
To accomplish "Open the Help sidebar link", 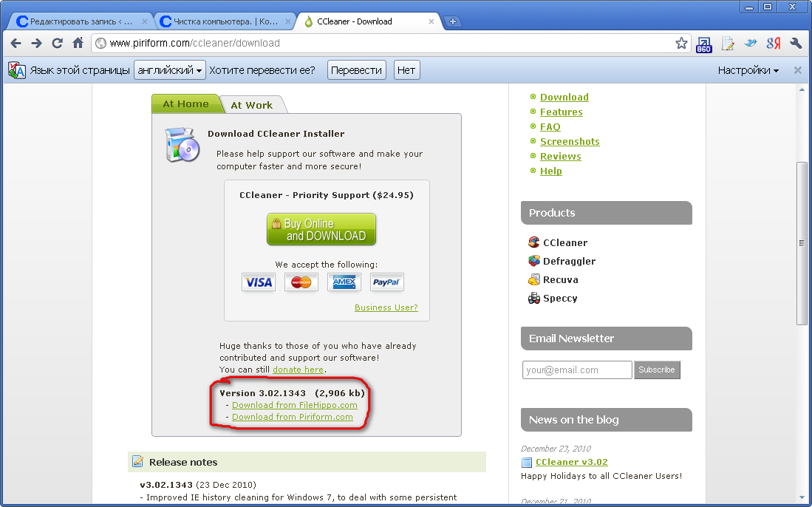I will [551, 171].
